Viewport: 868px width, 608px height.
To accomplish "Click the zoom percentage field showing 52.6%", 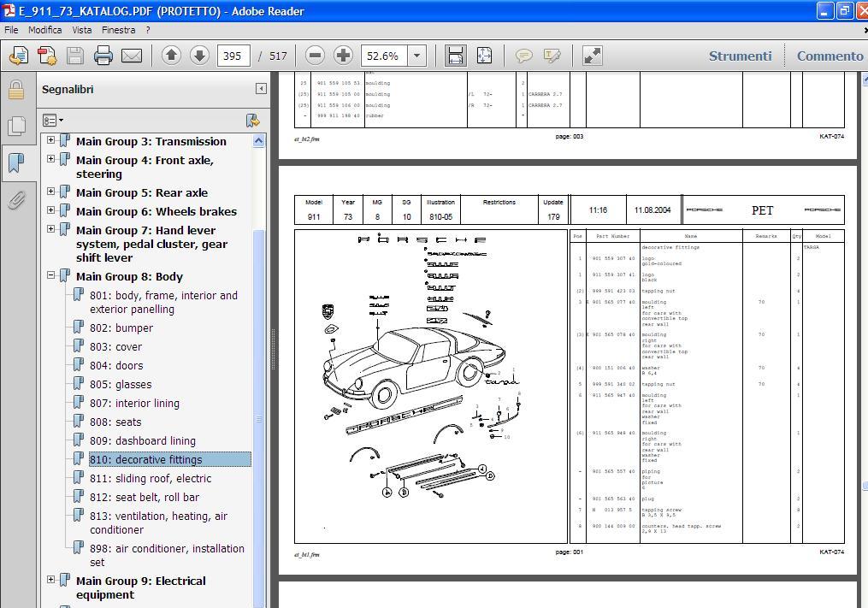I will (385, 56).
